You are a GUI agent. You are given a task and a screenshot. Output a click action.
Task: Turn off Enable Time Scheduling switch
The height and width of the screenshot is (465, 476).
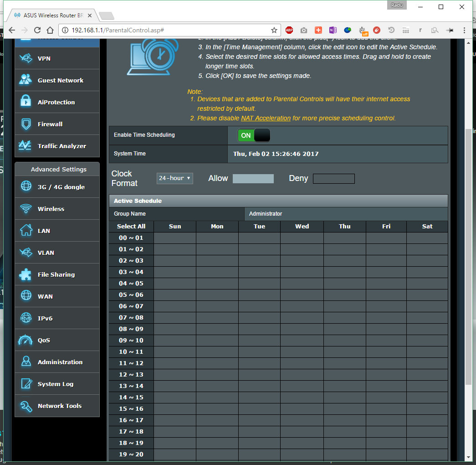[254, 135]
